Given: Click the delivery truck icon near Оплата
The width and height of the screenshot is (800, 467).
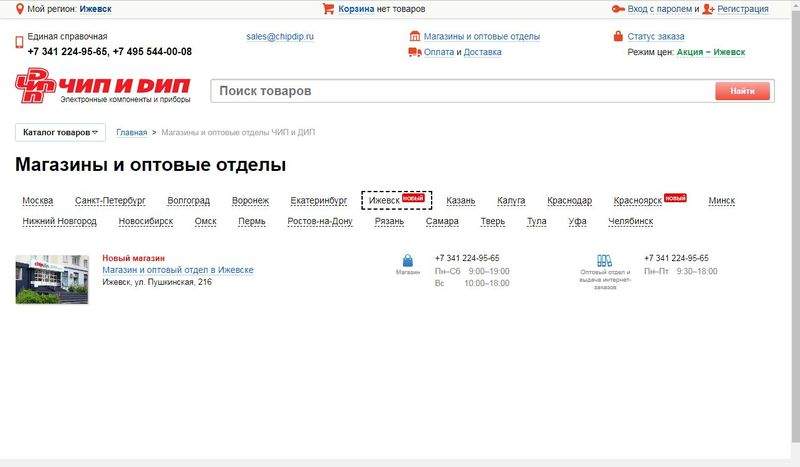Looking at the screenshot, I should click(415, 52).
